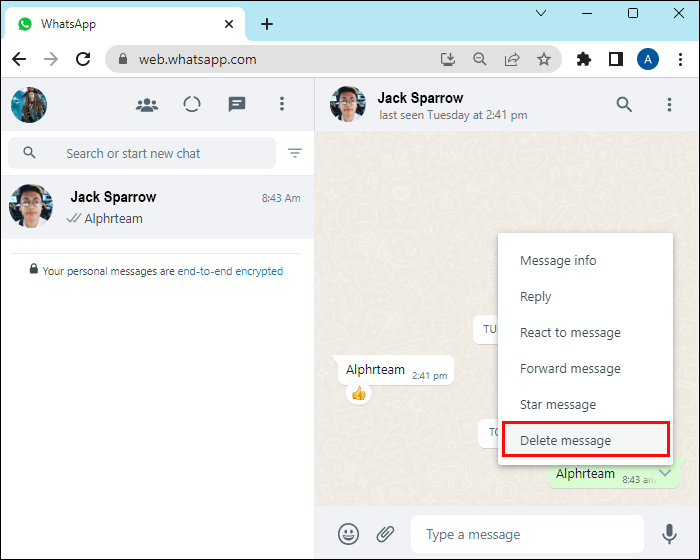Click Jack Sparrow name in chat header
The width and height of the screenshot is (700, 560).
(420, 98)
